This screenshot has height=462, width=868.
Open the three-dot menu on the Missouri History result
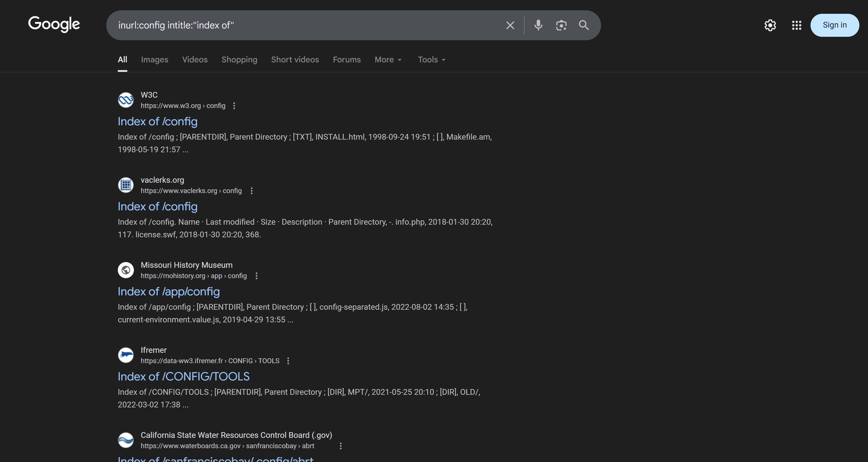[256, 276]
